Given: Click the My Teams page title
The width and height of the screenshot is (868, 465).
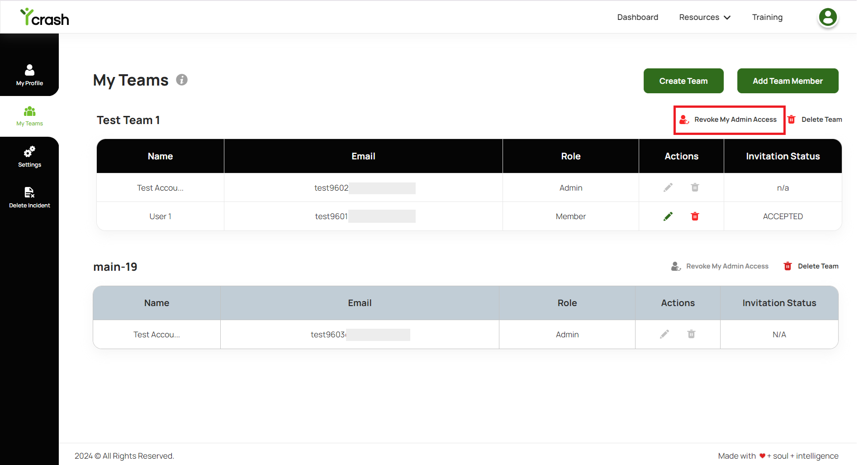Looking at the screenshot, I should [x=131, y=80].
